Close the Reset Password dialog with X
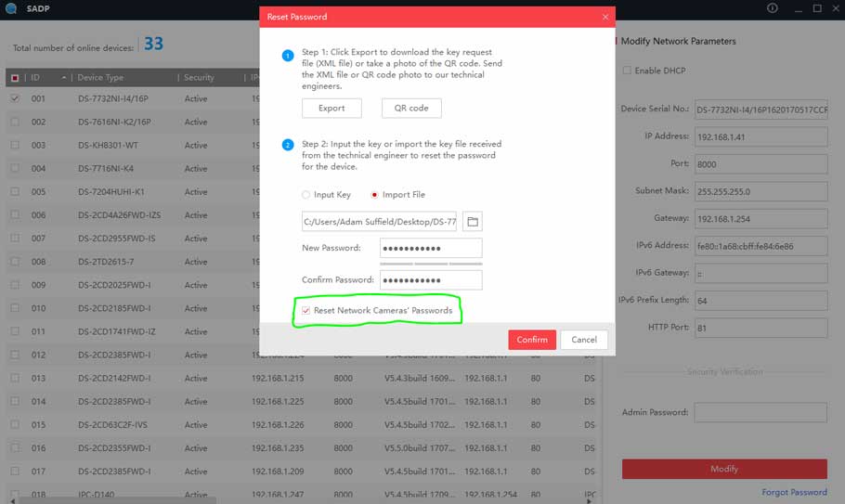The height and width of the screenshot is (504, 845). 605,17
